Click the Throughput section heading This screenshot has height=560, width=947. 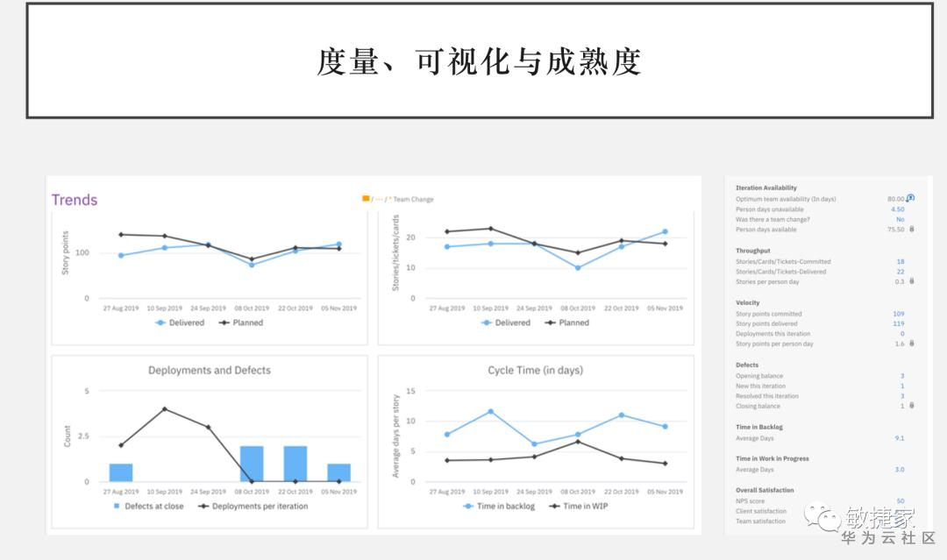tap(752, 251)
